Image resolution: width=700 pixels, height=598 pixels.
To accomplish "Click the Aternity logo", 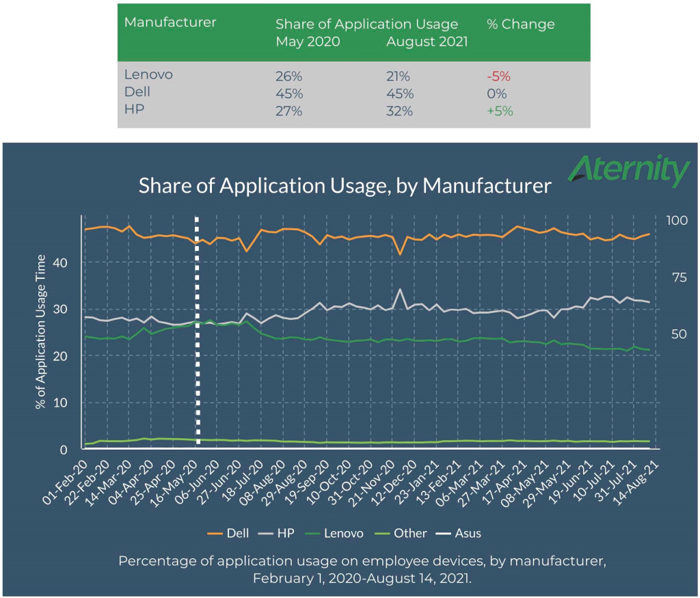I will coord(629,170).
